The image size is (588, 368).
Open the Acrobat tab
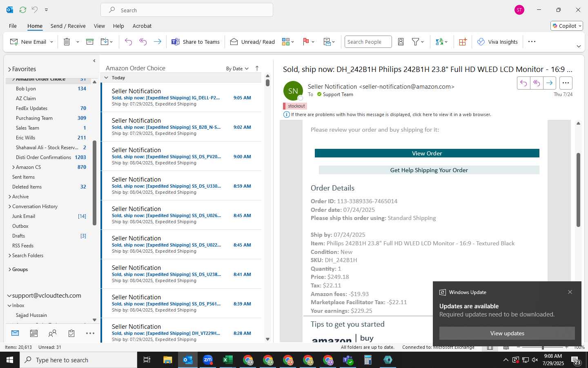pyautogui.click(x=142, y=26)
